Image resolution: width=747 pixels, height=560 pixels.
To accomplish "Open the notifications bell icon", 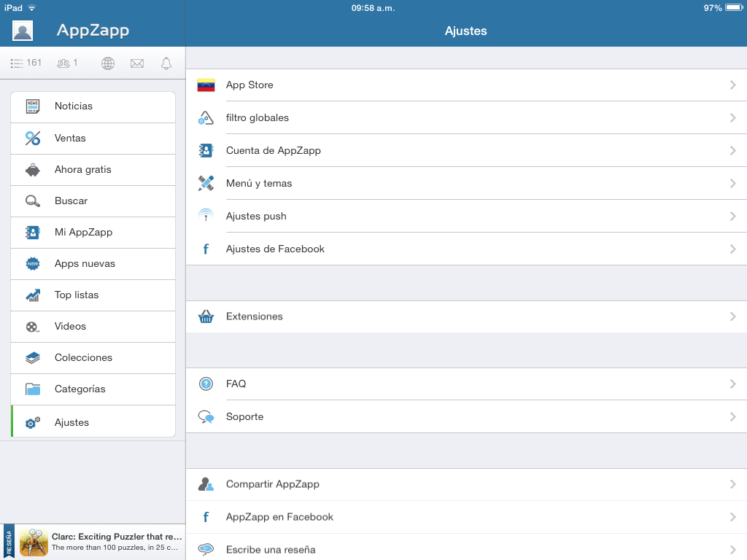I will click(166, 63).
